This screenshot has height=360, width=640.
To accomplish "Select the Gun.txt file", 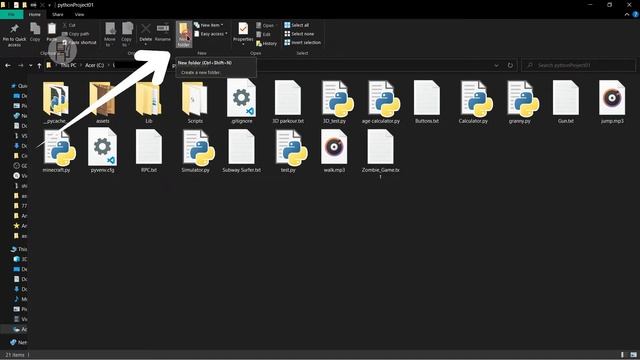I will 566,102.
